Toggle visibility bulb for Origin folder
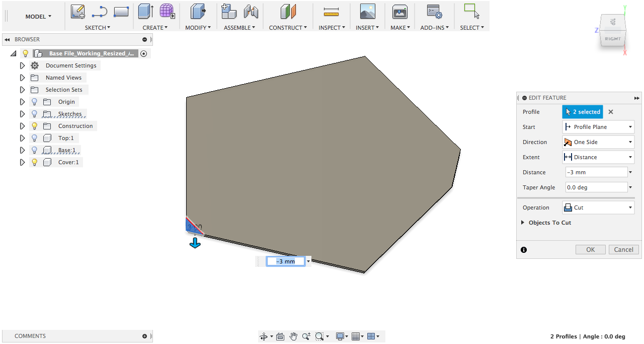 tap(34, 102)
